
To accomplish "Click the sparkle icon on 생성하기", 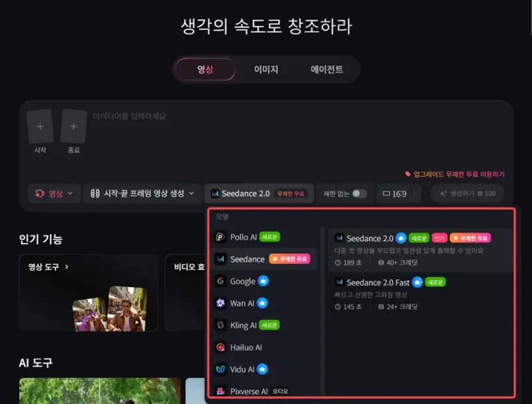I will [443, 193].
